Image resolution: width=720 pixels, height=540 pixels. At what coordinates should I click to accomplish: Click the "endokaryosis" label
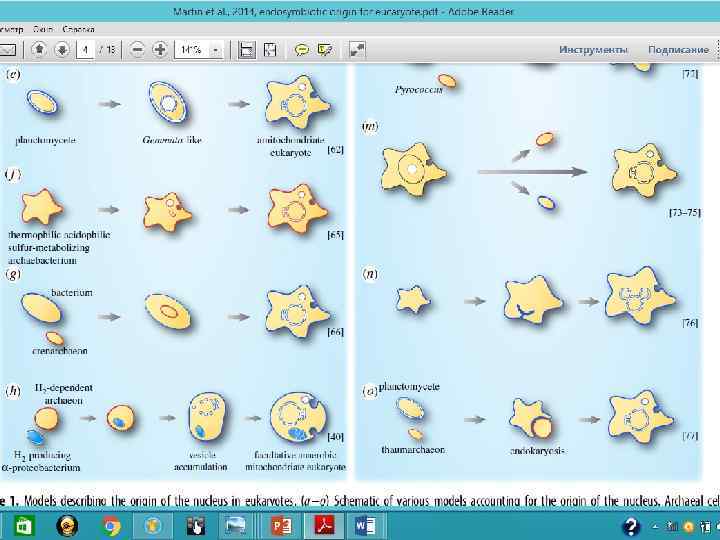[537, 450]
